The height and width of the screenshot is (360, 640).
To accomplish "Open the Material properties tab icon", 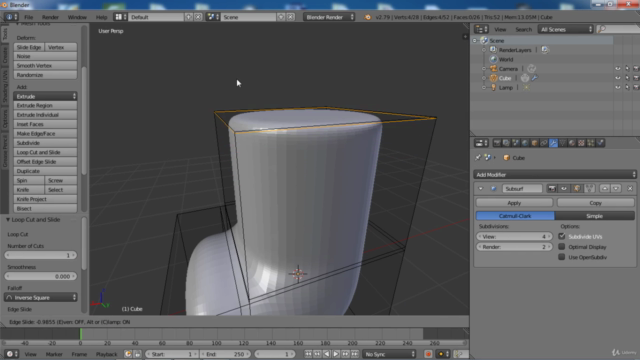I will click(572, 143).
